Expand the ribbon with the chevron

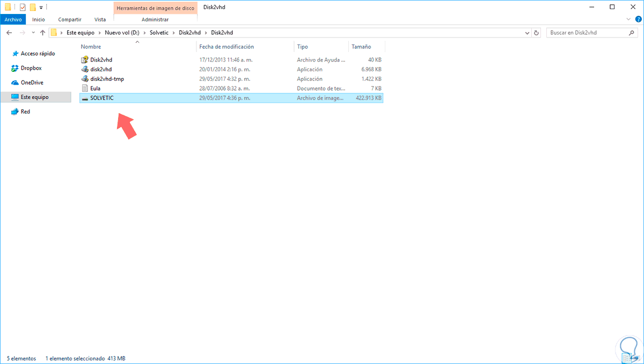[630, 19]
